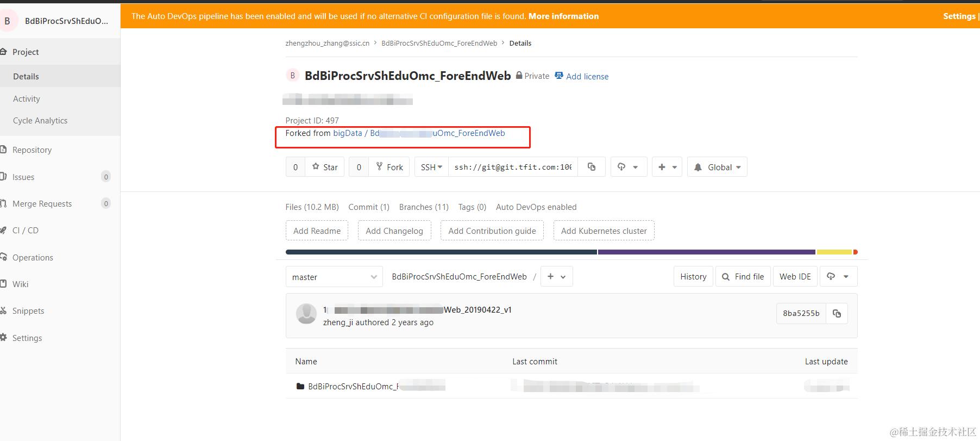Click the project avatar letter B

point(292,76)
